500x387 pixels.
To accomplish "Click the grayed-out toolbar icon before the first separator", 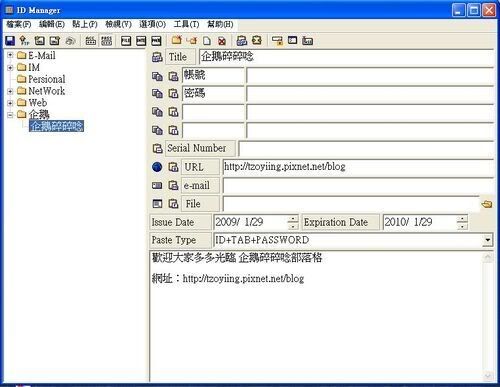I will coord(71,41).
